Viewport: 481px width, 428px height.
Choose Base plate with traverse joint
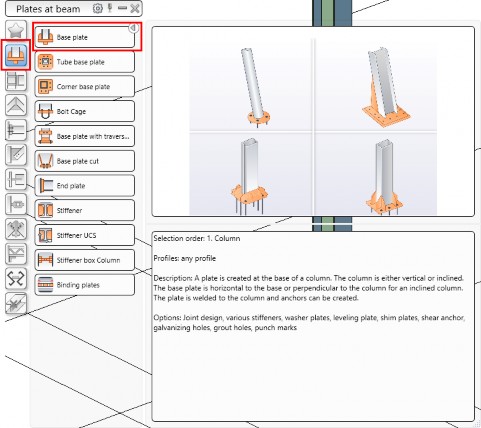85,136
